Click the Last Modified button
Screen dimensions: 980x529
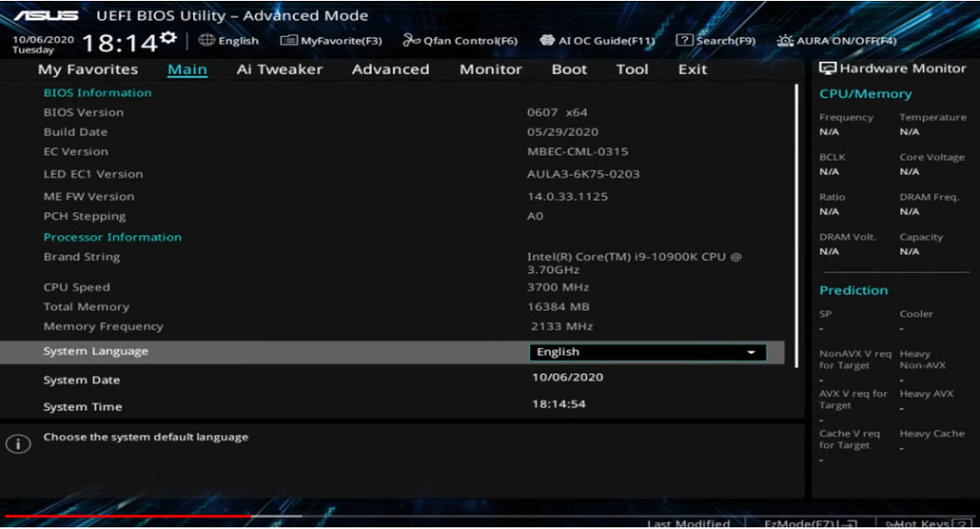coord(688,523)
